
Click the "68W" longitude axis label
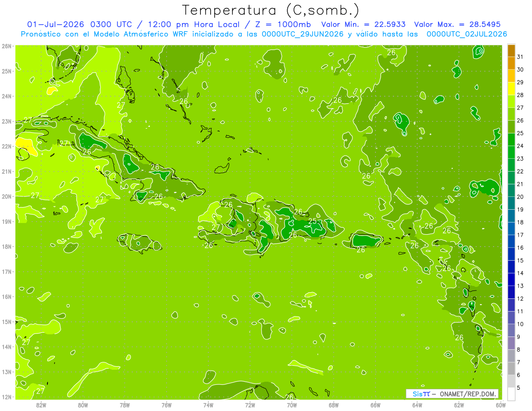pyautogui.click(x=334, y=405)
